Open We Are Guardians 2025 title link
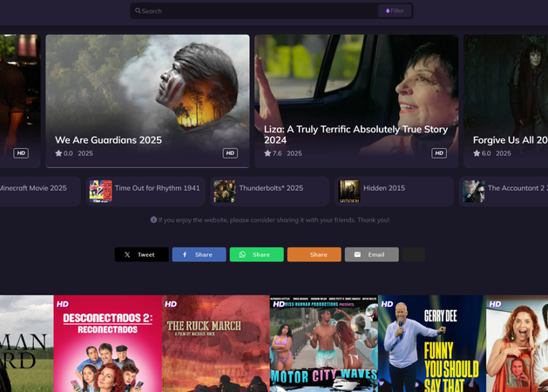Image resolution: width=548 pixels, height=392 pixels. coord(108,140)
